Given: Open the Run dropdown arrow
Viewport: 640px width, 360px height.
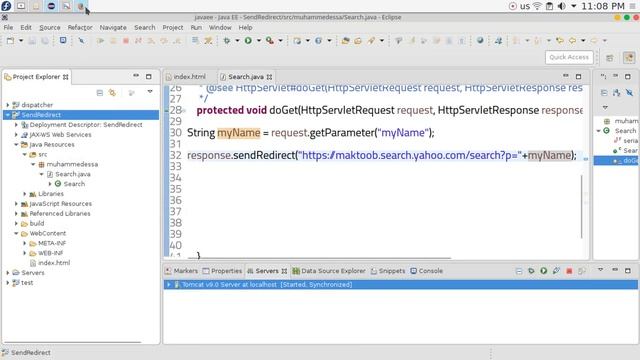Looking at the screenshot, I should click(258, 40).
